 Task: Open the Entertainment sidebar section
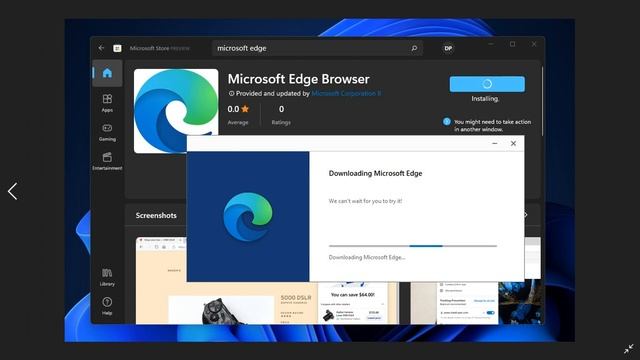coord(107,161)
